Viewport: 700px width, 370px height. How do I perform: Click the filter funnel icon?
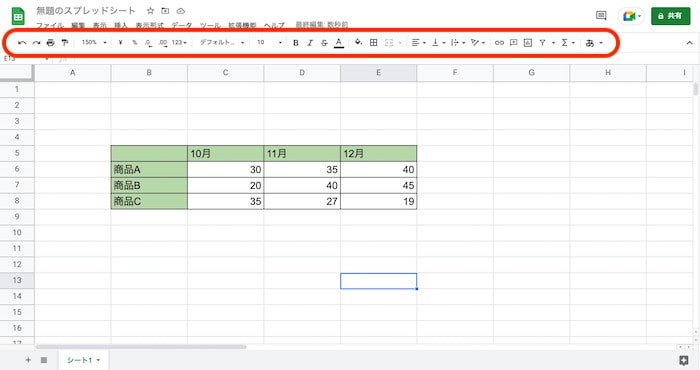coord(542,43)
